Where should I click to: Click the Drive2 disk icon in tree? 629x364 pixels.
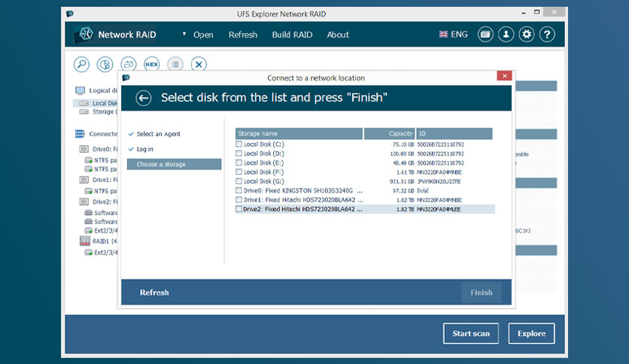click(84, 202)
